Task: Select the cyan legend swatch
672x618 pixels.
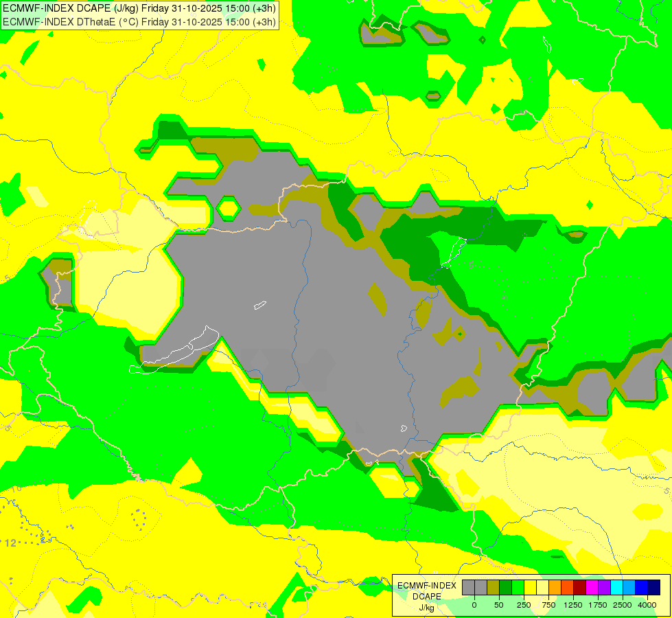Action: coord(616,588)
